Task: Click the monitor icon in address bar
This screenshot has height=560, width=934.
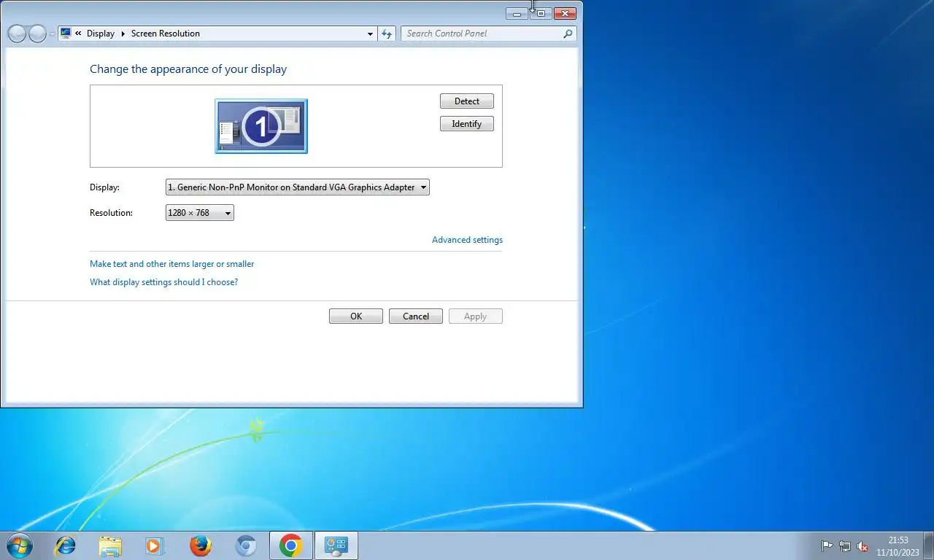Action: coord(66,33)
